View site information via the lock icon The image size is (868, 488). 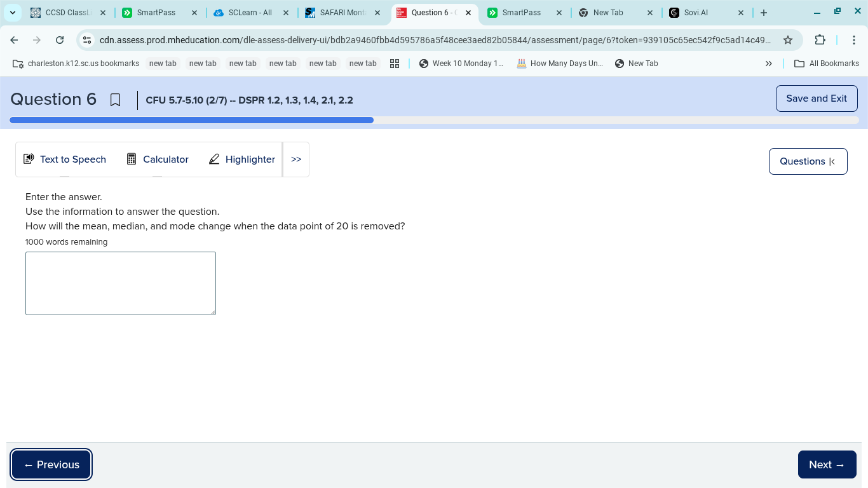tap(86, 40)
